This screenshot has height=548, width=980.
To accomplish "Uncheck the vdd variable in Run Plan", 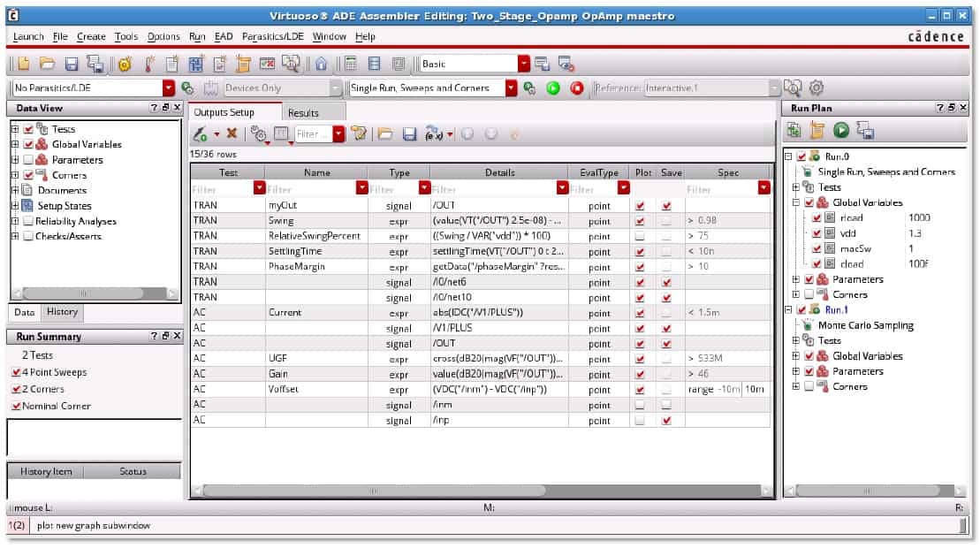I will click(x=817, y=233).
